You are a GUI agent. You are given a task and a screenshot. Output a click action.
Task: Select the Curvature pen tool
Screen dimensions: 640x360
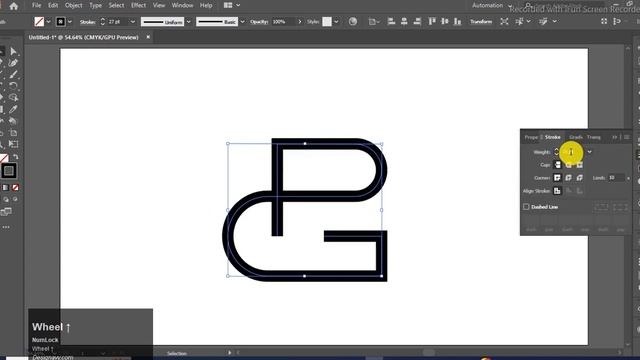pos(13,63)
